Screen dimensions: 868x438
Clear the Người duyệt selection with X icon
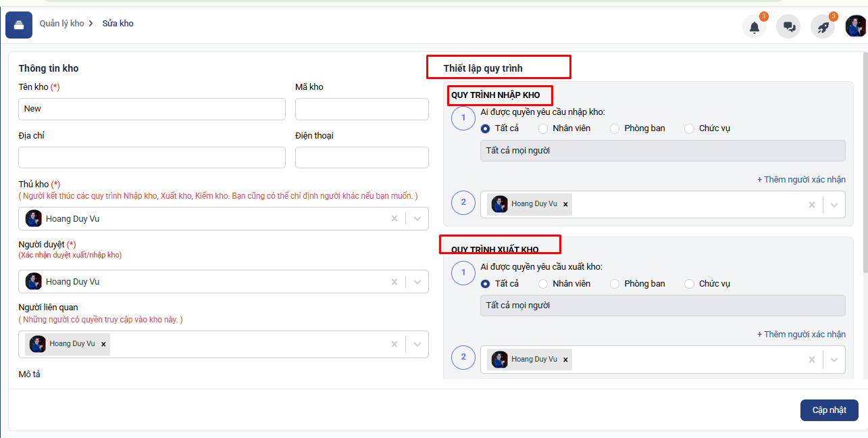394,282
